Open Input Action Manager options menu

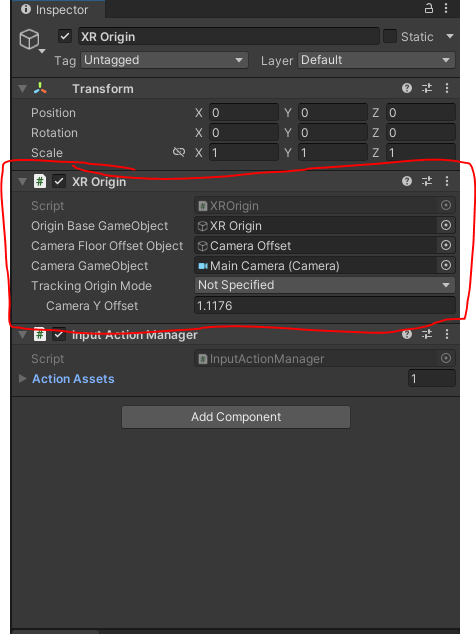447,334
